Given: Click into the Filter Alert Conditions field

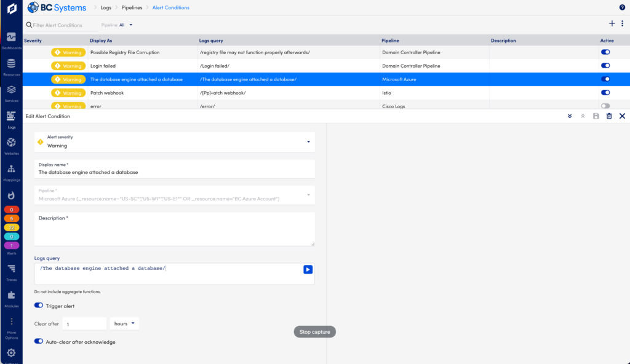Looking at the screenshot, I should tap(60, 25).
